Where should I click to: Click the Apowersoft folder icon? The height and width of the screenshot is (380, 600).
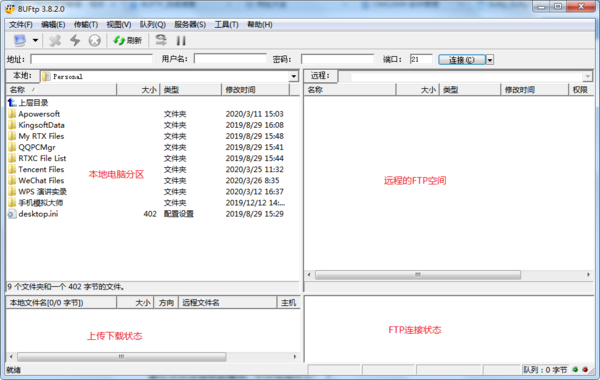[x=12, y=114]
